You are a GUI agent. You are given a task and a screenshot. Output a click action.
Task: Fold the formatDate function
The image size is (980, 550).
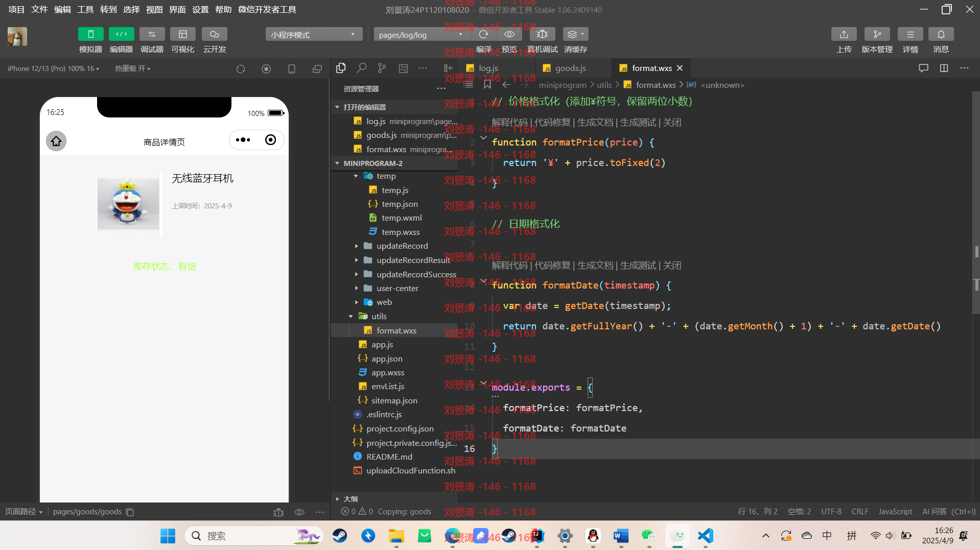point(483,281)
